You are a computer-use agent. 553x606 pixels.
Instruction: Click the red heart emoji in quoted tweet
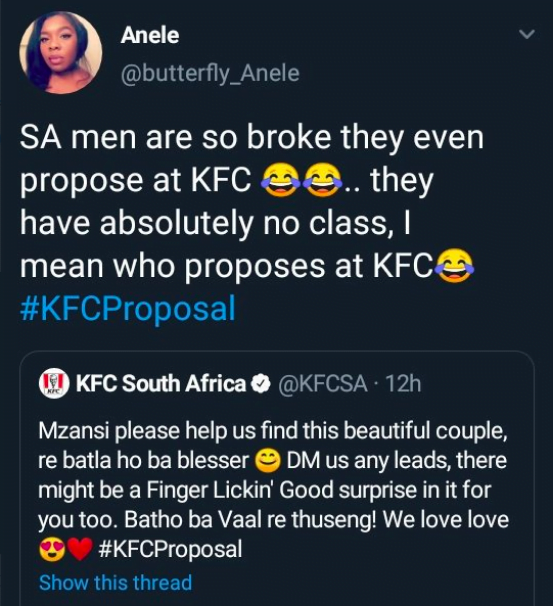[x=80, y=550]
